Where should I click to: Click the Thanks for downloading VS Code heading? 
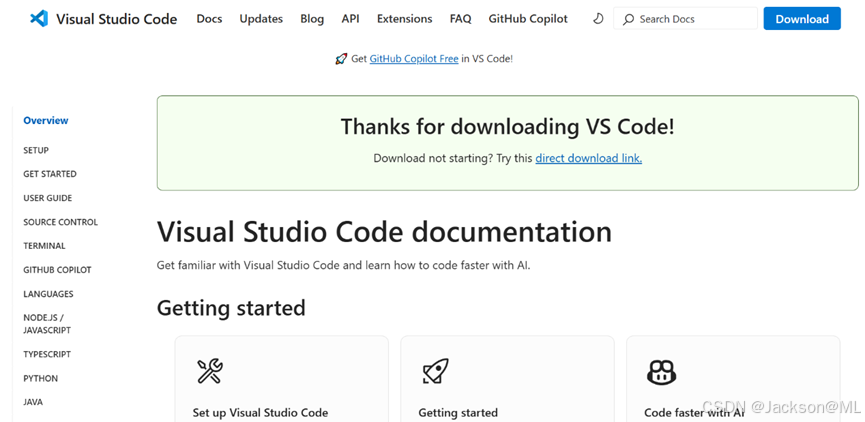click(508, 127)
